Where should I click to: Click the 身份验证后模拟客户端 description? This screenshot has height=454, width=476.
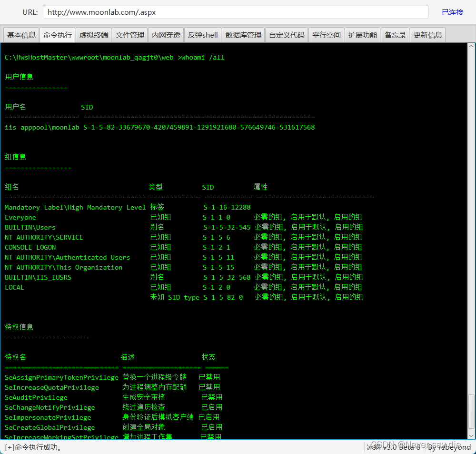(x=158, y=417)
